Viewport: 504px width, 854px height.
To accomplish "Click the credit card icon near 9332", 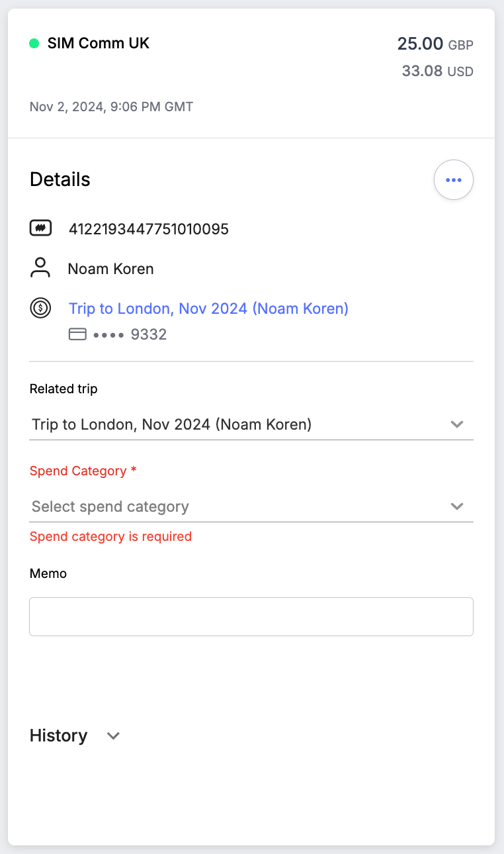I will tap(77, 334).
